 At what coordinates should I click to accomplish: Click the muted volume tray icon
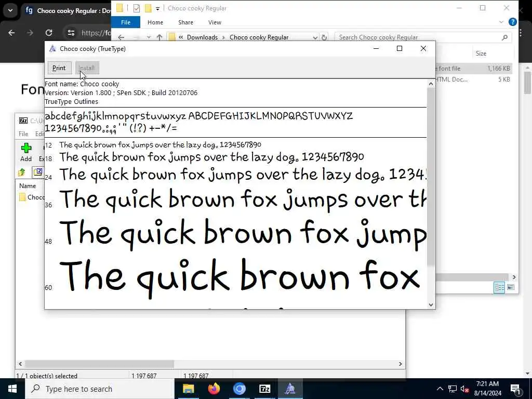pyautogui.click(x=465, y=389)
